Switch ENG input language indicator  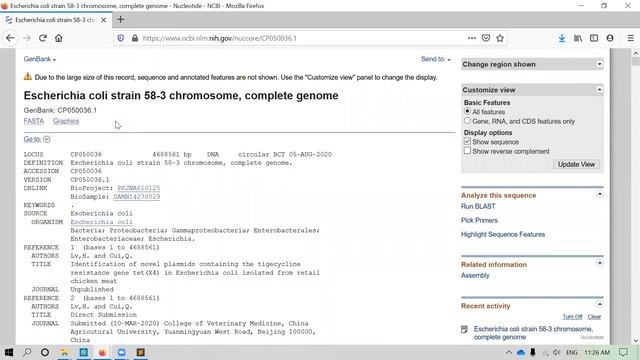[571, 352]
